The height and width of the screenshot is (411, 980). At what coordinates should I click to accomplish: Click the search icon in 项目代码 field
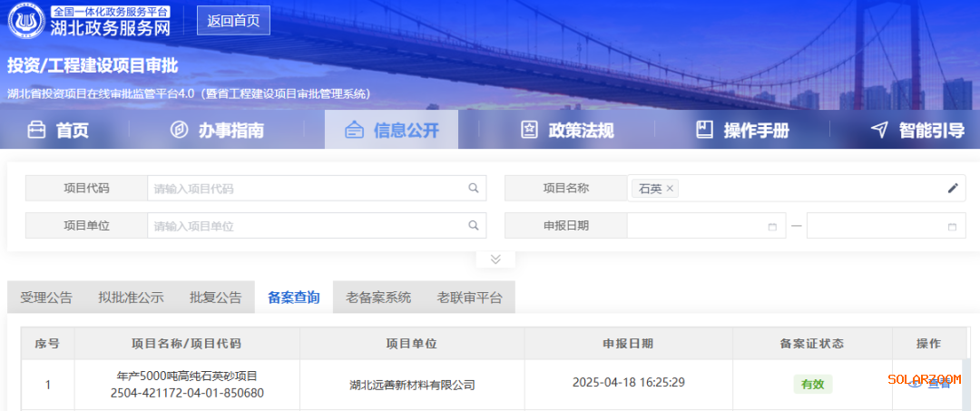[473, 189]
